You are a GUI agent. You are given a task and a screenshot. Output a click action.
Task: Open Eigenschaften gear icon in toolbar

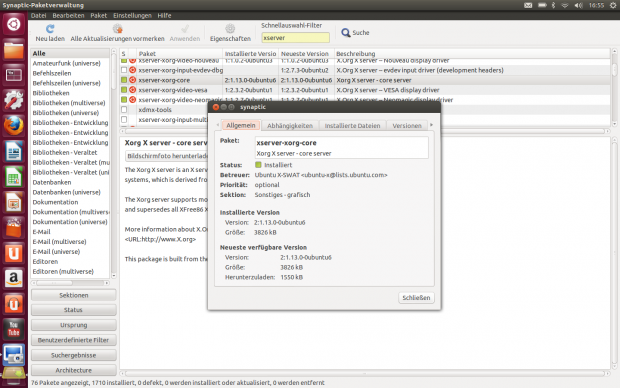(x=230, y=28)
